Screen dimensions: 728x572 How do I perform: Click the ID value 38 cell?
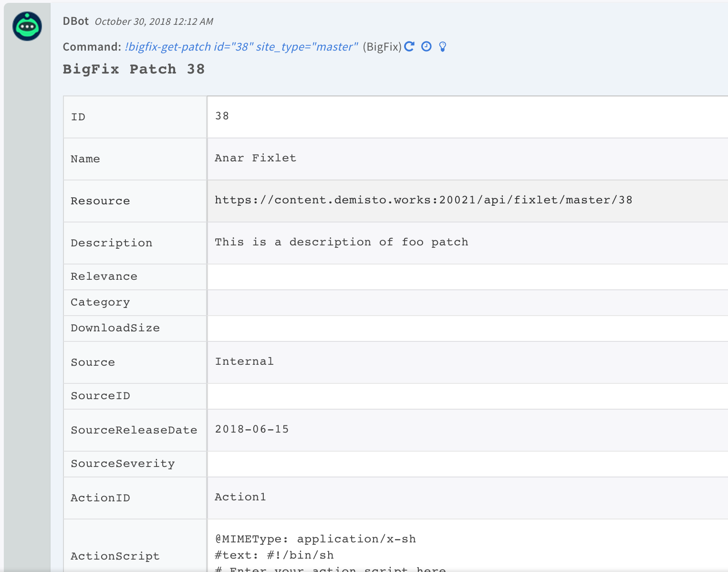[222, 116]
